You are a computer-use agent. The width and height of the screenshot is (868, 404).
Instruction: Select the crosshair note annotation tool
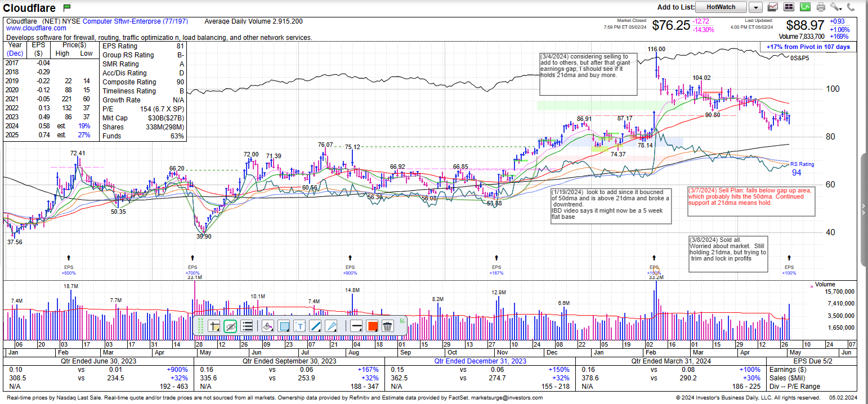[214, 326]
